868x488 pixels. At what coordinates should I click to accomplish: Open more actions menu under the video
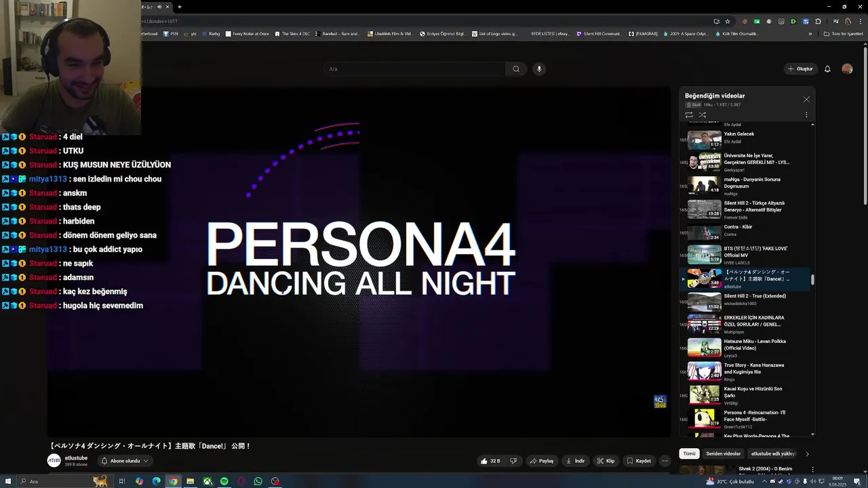tap(665, 461)
